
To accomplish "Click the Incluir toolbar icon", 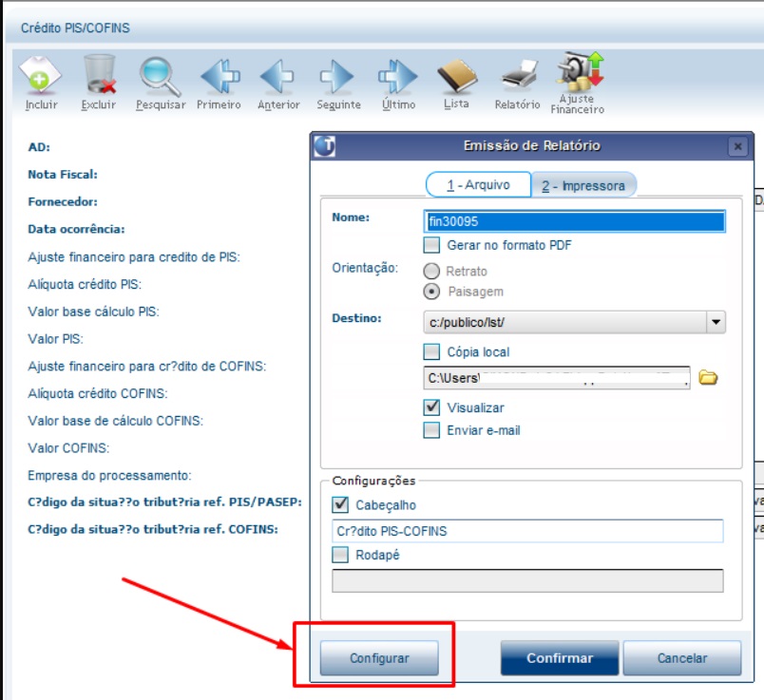I will coord(41,83).
